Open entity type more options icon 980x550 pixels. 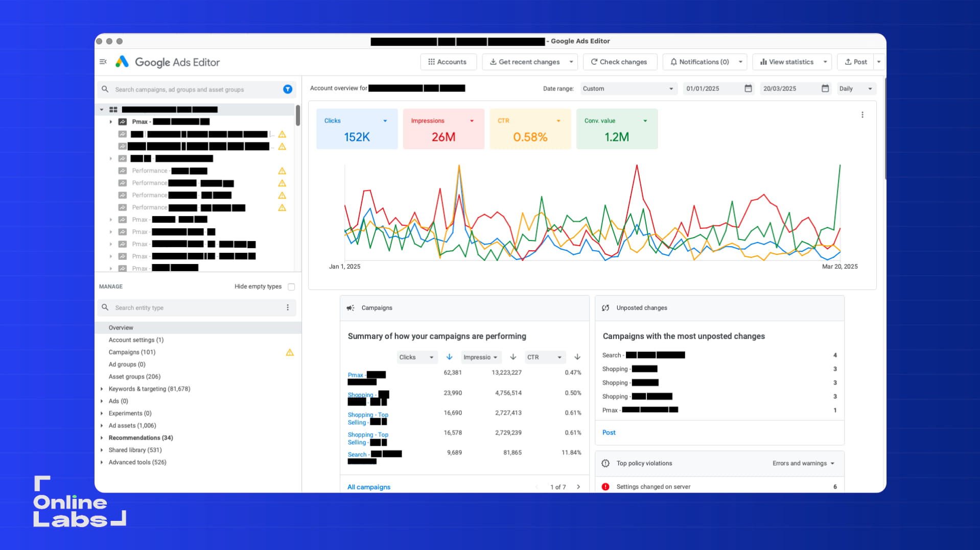click(288, 307)
